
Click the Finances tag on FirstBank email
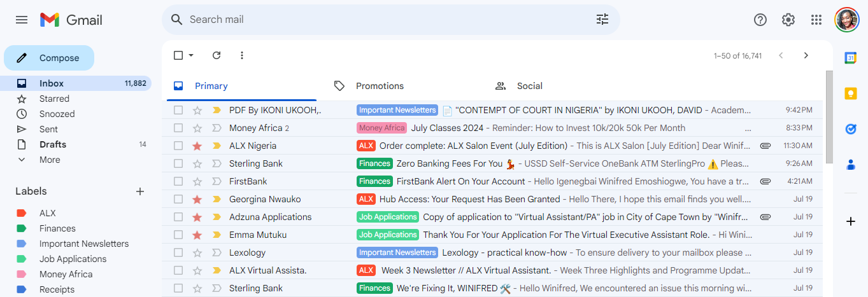coord(374,181)
